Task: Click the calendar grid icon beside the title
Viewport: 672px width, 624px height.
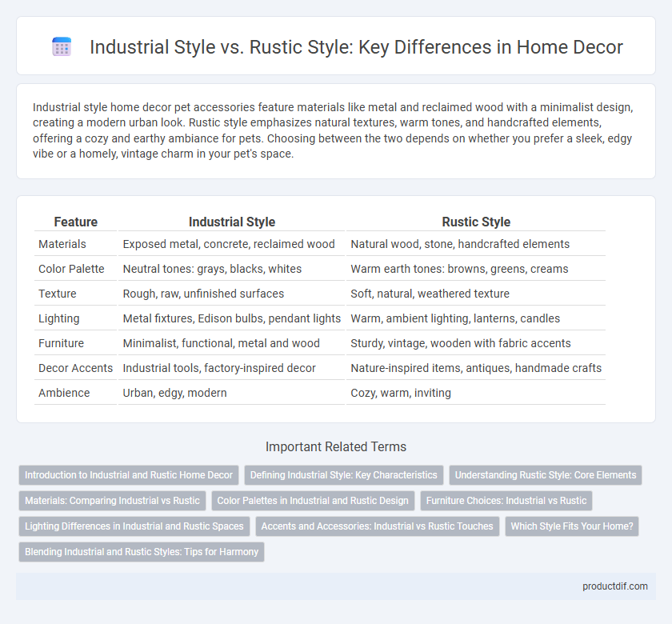Action: tap(62, 46)
